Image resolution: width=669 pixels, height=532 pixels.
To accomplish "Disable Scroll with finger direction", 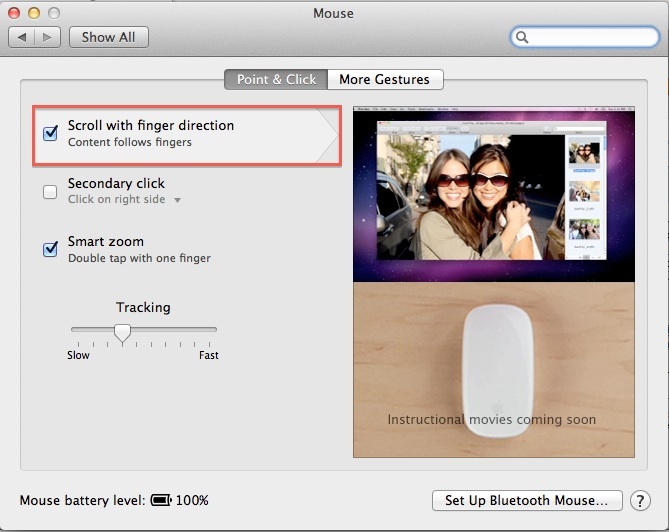I will (50, 133).
